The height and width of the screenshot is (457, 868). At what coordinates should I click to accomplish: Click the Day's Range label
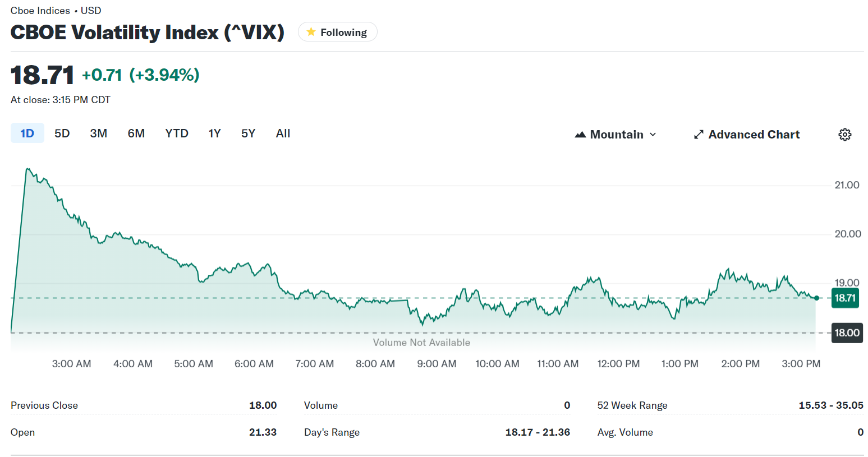(x=332, y=432)
